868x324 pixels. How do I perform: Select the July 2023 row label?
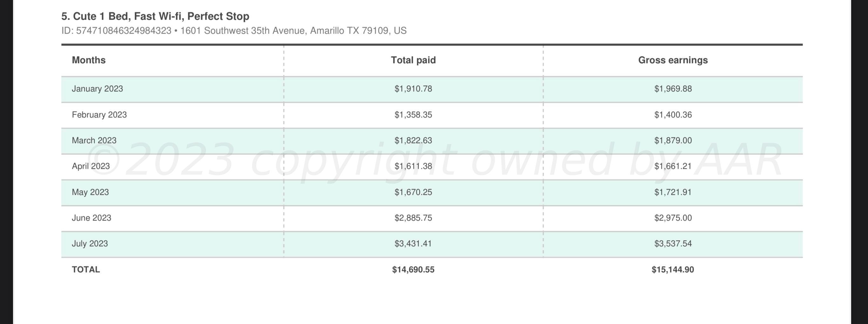[90, 244]
